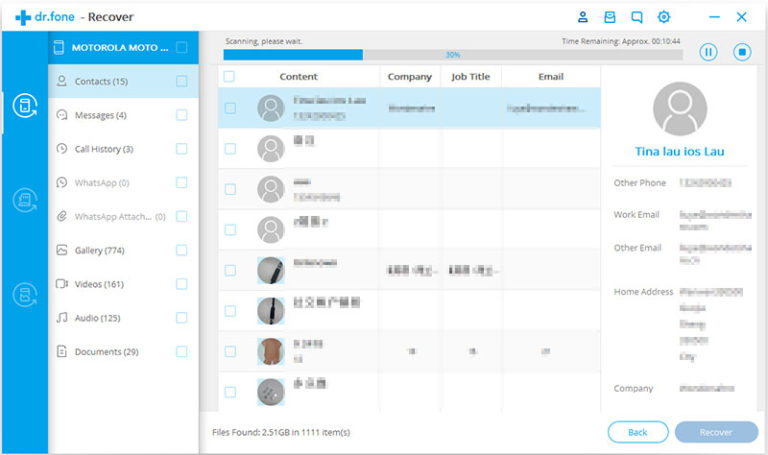Tick the Gallery (774) checkbox
This screenshot has height=455, width=768.
pos(181,250)
